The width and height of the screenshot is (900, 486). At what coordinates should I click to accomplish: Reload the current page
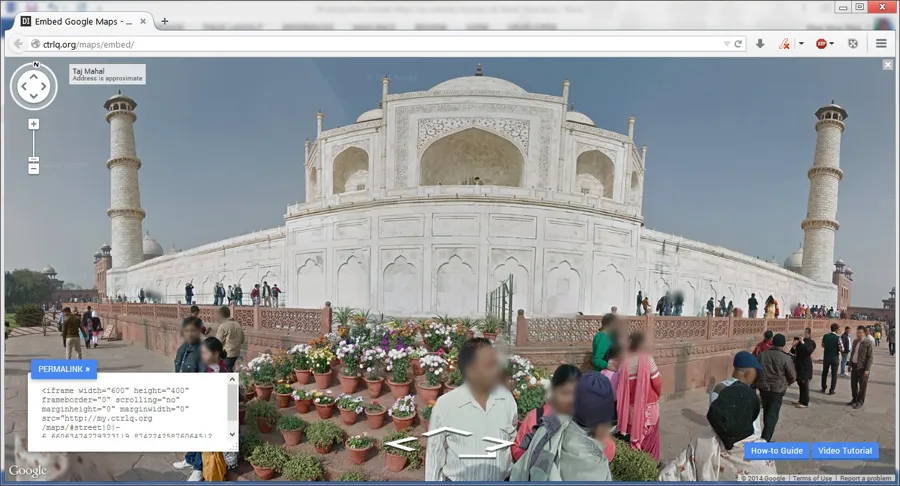pyautogui.click(x=738, y=44)
